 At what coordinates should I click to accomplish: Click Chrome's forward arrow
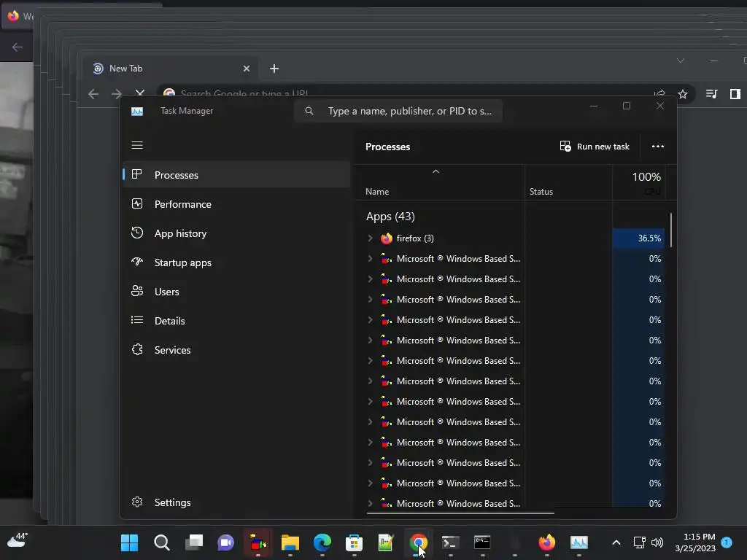click(x=117, y=94)
